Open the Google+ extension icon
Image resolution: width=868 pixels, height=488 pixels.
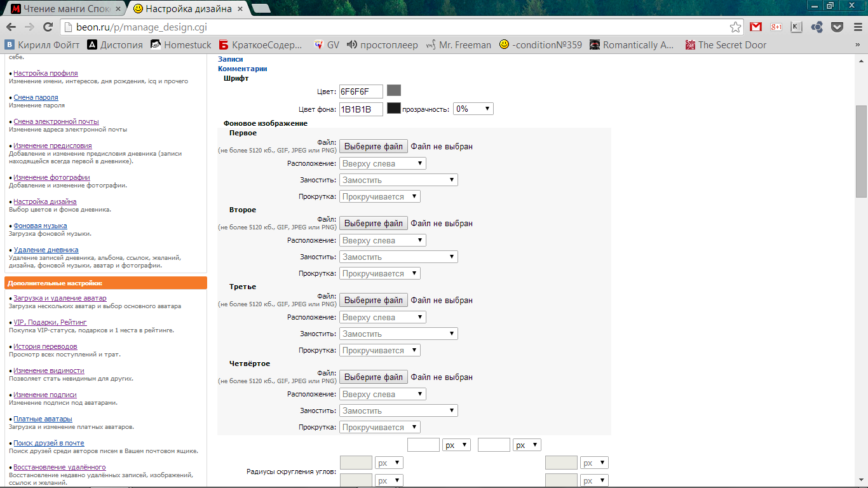[x=776, y=27]
